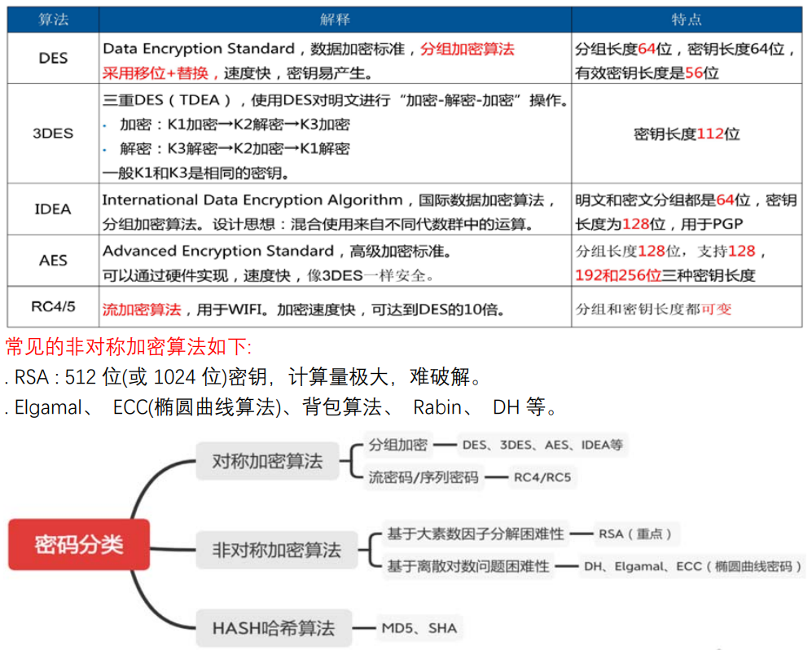Click red text 流加密算法
Viewport: 812px width, 650px height.
pos(142,310)
